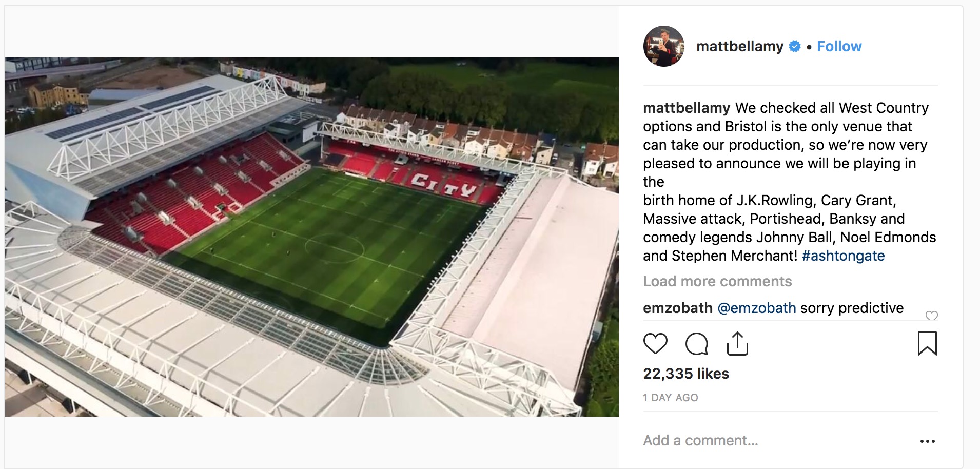
Task: Click the share upload arrow icon
Action: (x=737, y=344)
